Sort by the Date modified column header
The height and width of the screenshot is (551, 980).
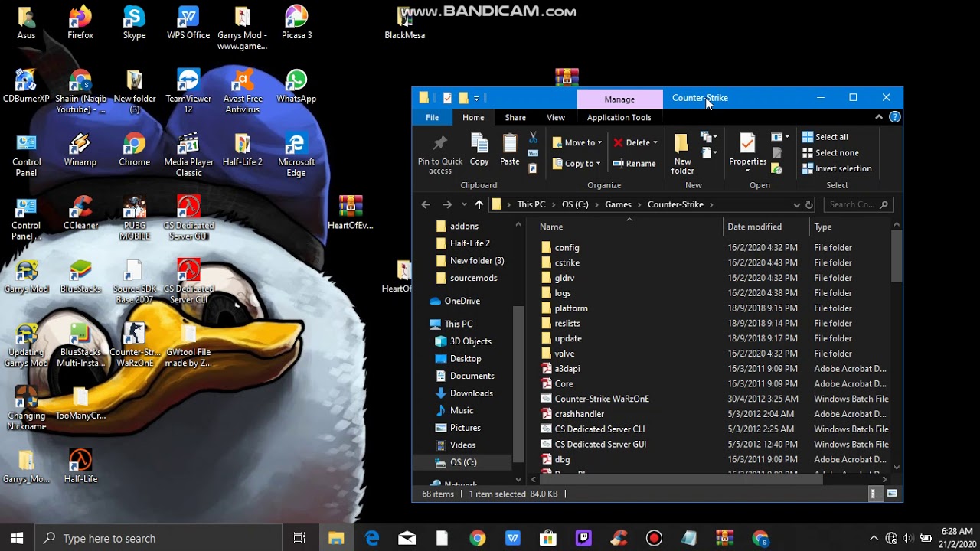(x=766, y=227)
